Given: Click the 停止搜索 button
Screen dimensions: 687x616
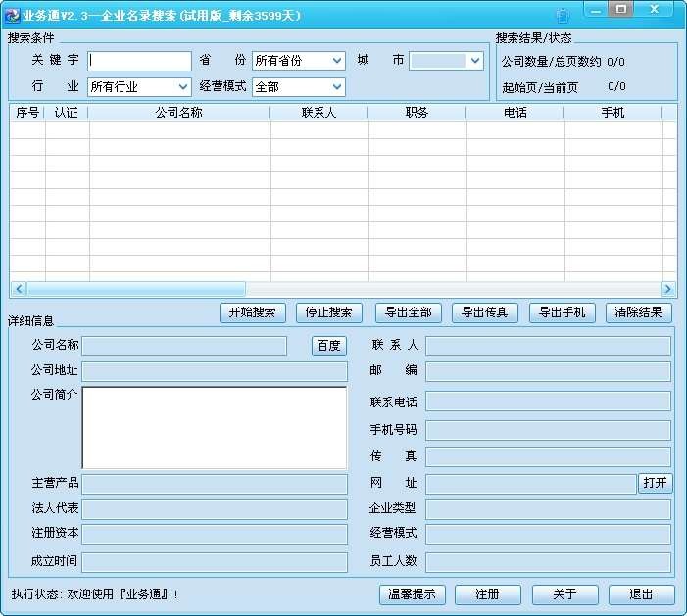Looking at the screenshot, I should pos(329,312).
